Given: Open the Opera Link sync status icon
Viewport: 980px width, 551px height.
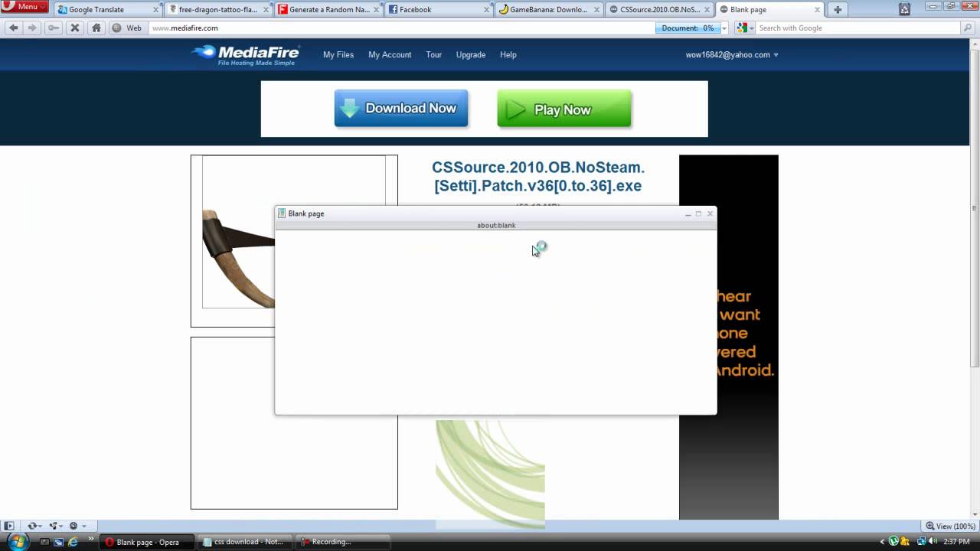Looking at the screenshot, I should (x=33, y=526).
